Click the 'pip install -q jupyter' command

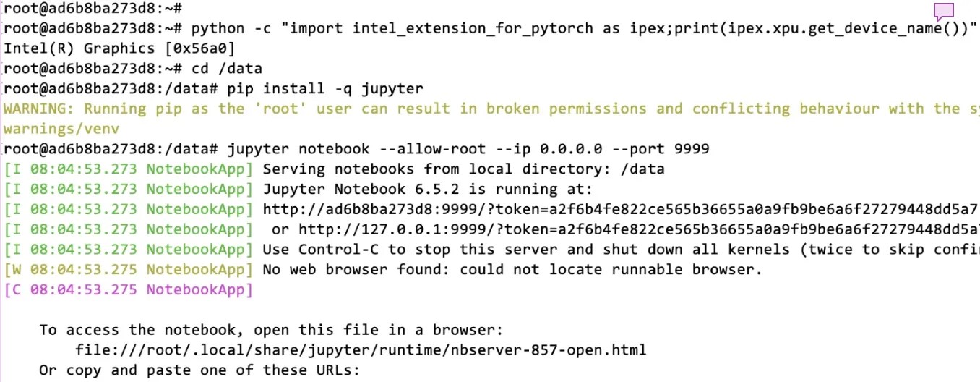coord(324,88)
